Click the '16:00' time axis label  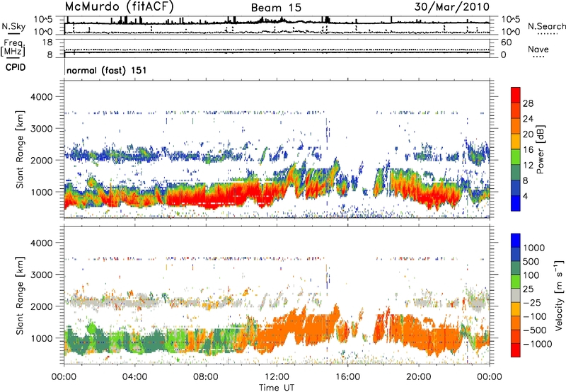(x=347, y=377)
